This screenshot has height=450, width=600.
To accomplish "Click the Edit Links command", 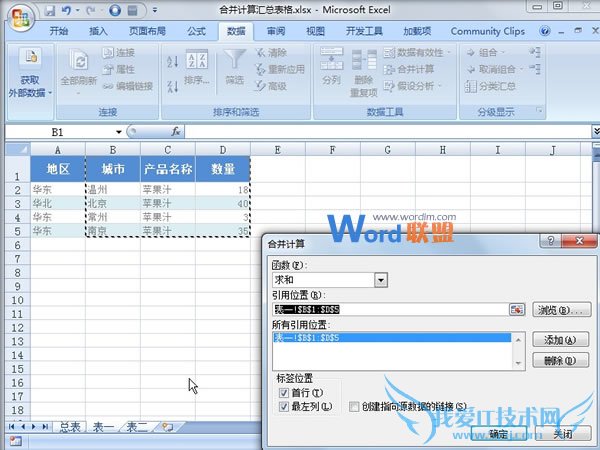I will click(x=128, y=86).
